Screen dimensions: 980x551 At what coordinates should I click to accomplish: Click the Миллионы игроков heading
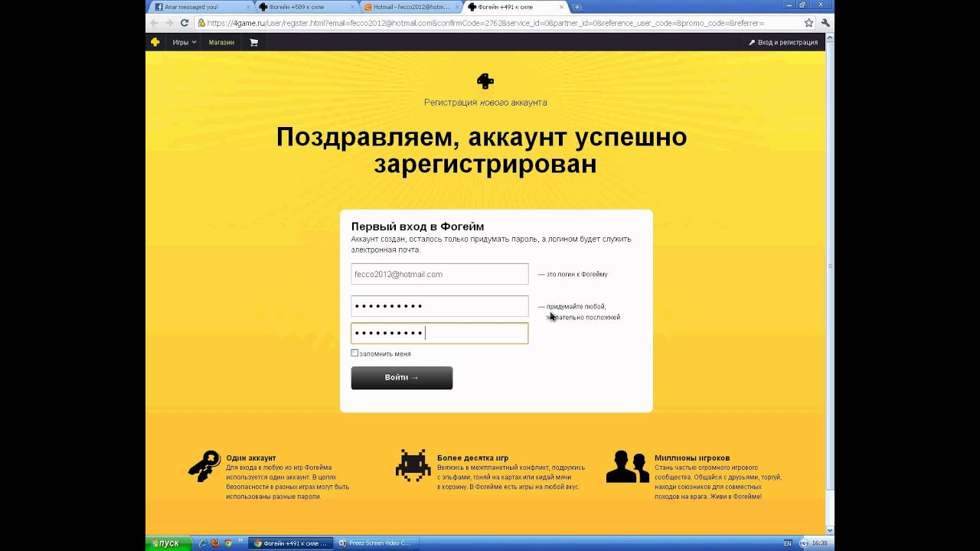pyautogui.click(x=692, y=458)
